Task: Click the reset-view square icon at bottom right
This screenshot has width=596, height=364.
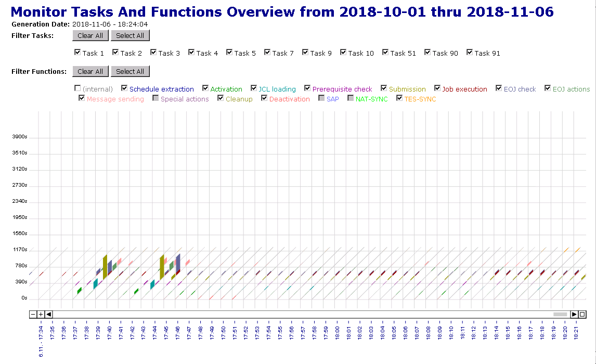Action: click(x=582, y=314)
